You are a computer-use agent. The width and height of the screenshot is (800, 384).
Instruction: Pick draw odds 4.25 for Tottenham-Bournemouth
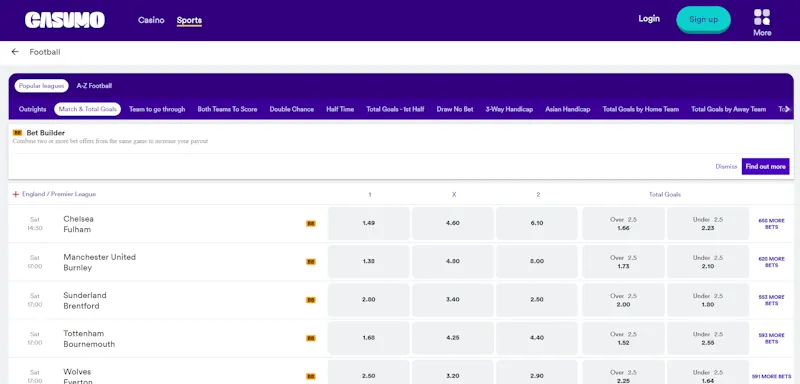pyautogui.click(x=453, y=338)
